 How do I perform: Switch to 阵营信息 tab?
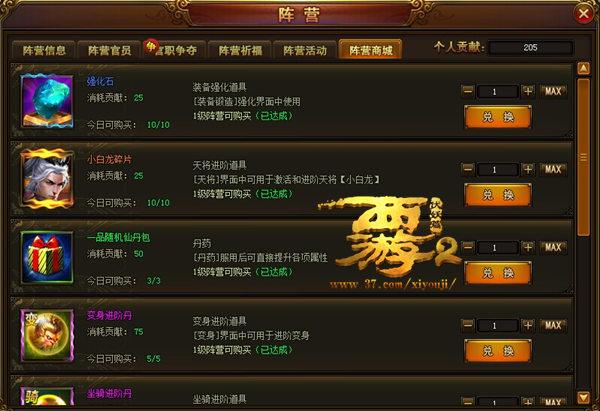coord(44,50)
